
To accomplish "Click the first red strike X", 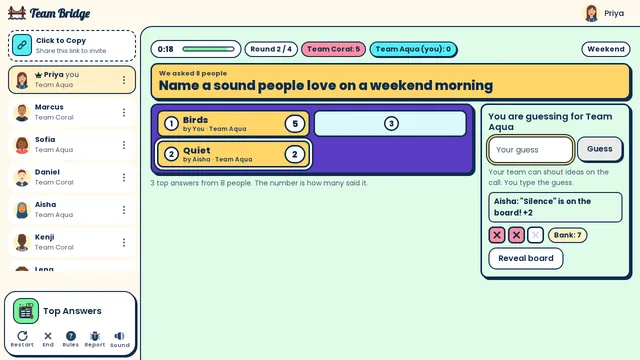I will (497, 235).
